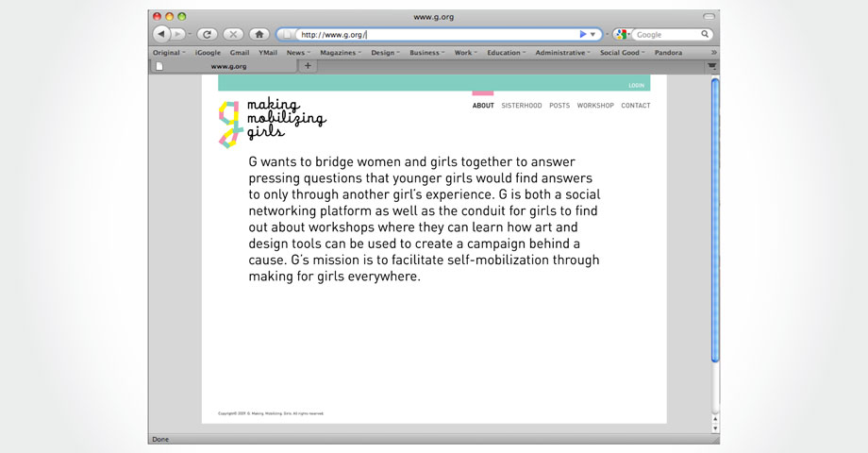Open the Gmail bookmark
This screenshot has width=868, height=453.
[240, 53]
